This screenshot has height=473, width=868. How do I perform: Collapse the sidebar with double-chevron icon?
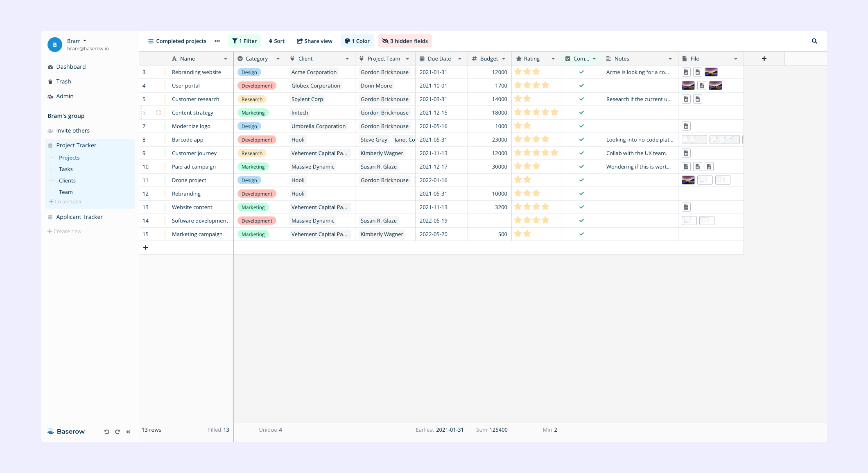128,432
